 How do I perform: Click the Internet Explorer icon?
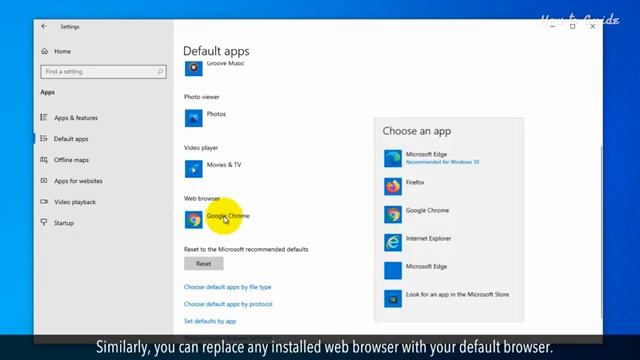point(393,243)
